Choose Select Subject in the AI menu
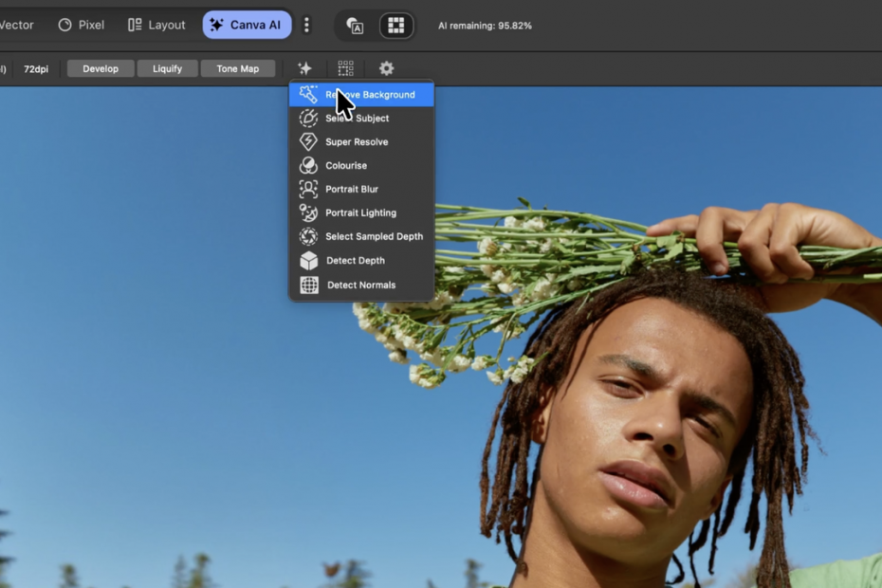This screenshot has height=588, width=882. [x=358, y=119]
